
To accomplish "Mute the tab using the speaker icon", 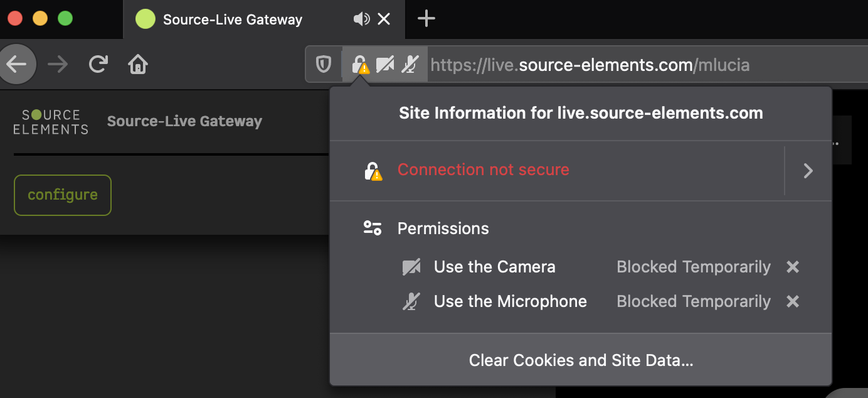I will [x=361, y=19].
